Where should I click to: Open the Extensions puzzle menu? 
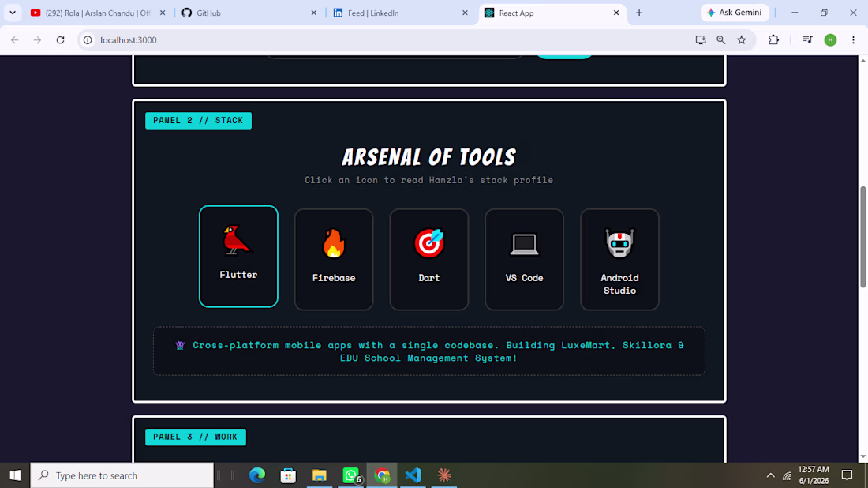click(x=773, y=40)
